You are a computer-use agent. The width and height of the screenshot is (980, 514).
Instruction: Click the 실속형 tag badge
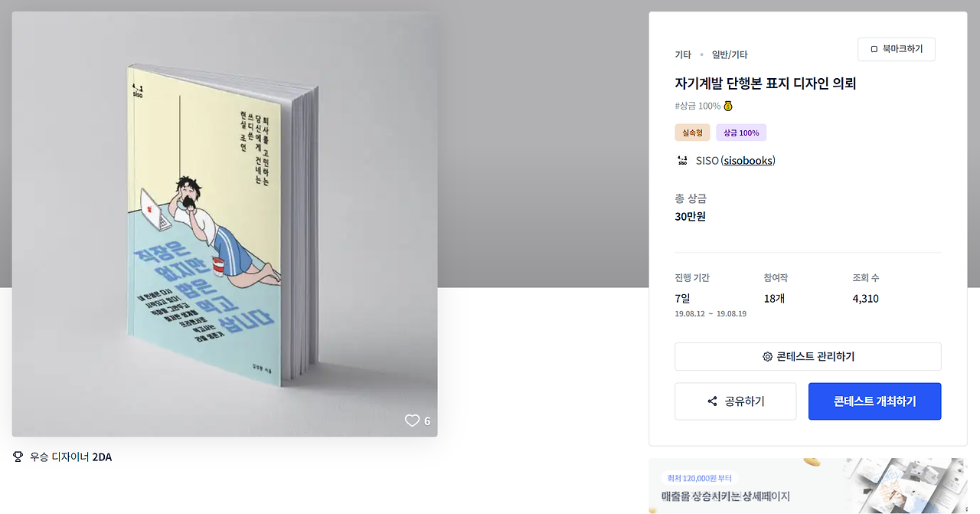click(692, 133)
